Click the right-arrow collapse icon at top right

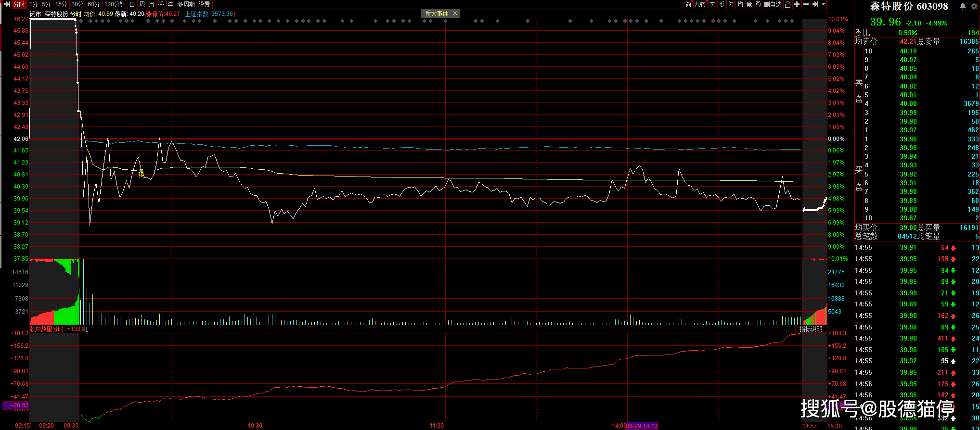click(x=815, y=4)
